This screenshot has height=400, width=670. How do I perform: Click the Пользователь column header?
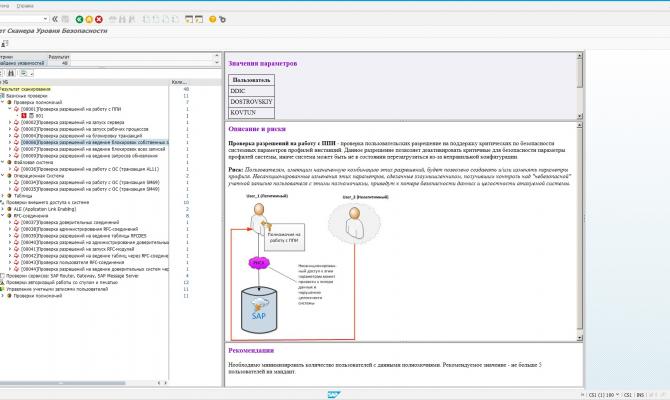tap(251, 80)
